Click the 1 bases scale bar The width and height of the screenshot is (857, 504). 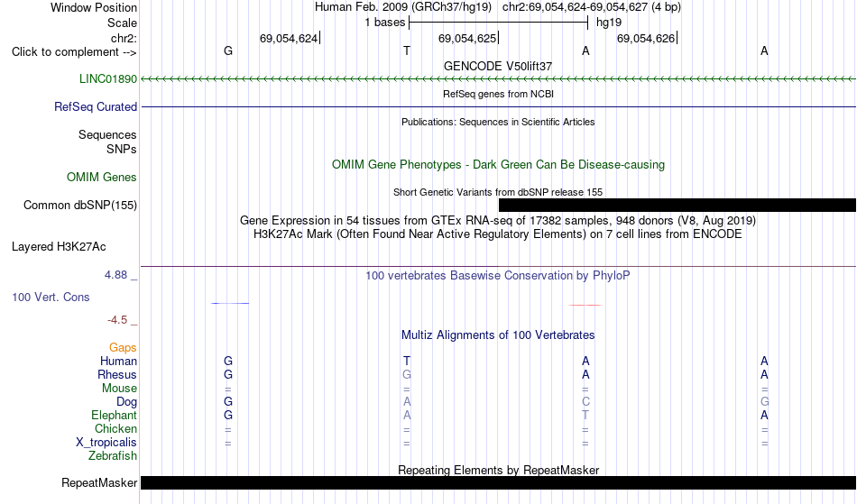pos(498,23)
